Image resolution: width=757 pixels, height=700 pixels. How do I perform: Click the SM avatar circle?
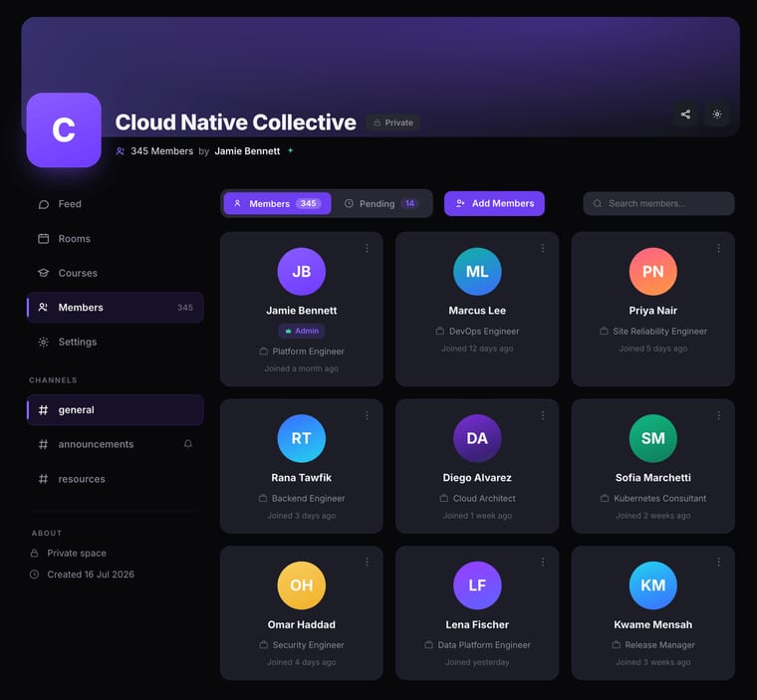tap(652, 438)
